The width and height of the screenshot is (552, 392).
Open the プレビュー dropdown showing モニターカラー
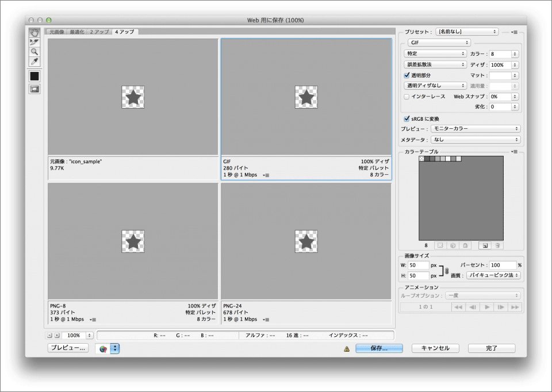point(476,129)
